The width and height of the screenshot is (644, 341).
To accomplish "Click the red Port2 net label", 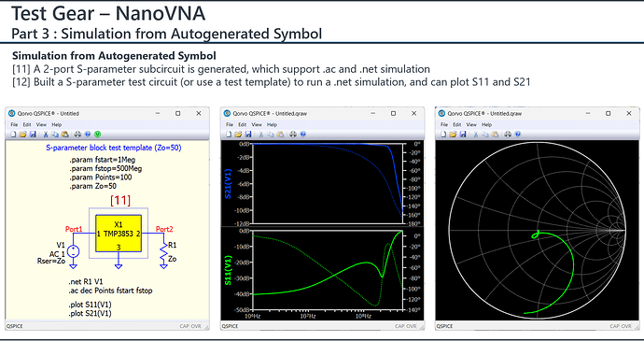I will coord(164,229).
